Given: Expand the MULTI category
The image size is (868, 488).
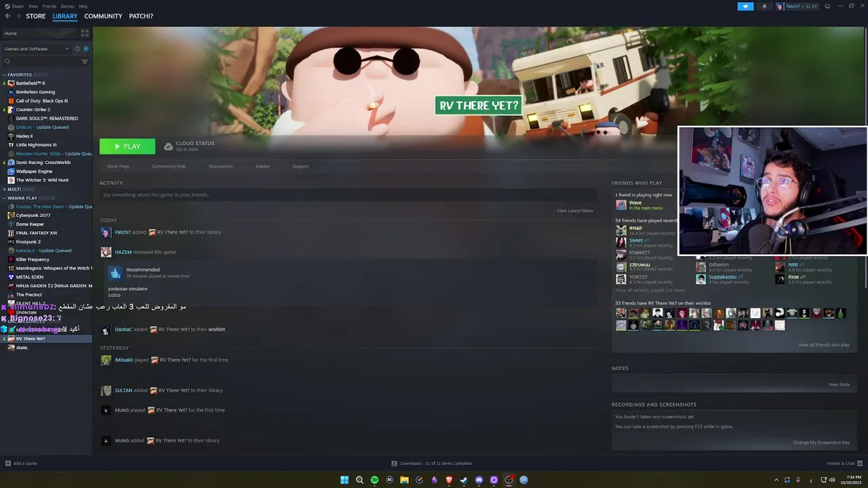Looking at the screenshot, I should [4, 189].
